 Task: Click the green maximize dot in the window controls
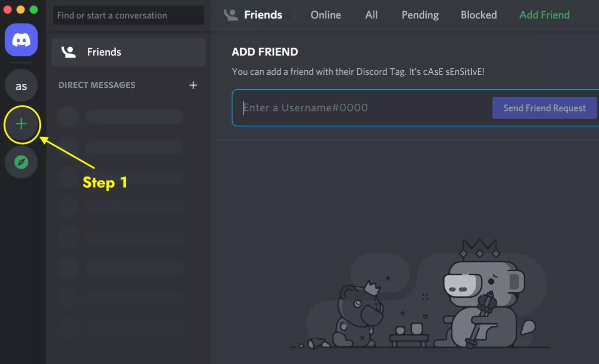coord(33,9)
